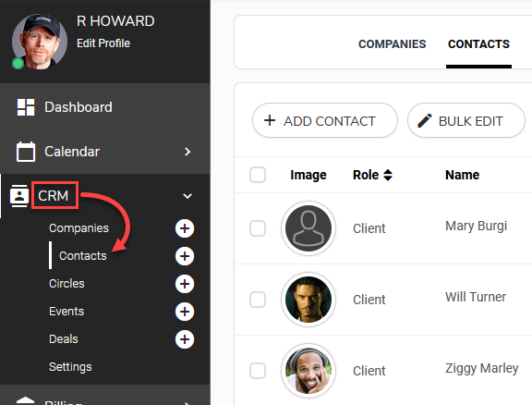Open the Edit Profile link
This screenshot has width=532, height=405.
(103, 43)
